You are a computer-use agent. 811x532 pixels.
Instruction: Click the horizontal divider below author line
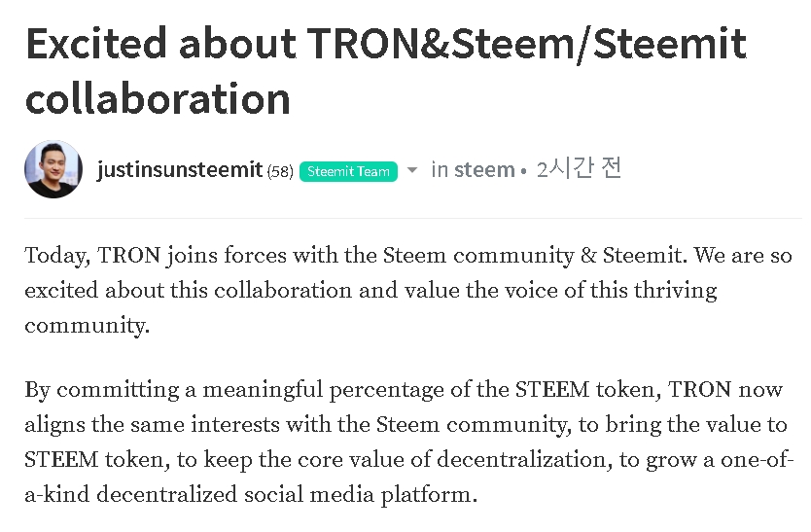pos(412,218)
